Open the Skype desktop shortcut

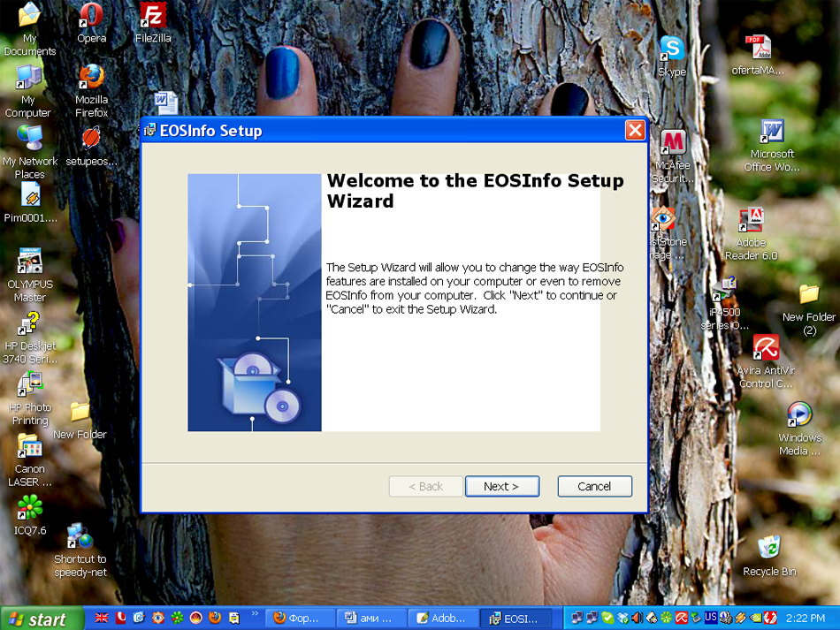[672, 51]
